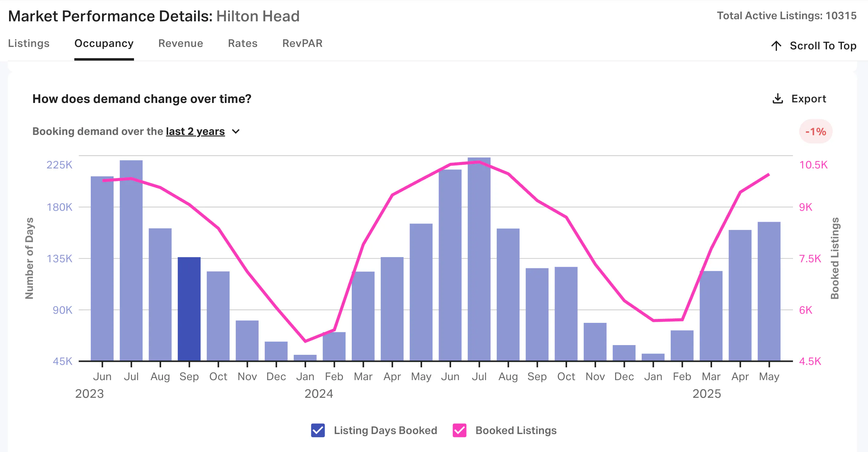Click the Dec 2024 bar
The width and height of the screenshot is (868, 452).
pos(624,353)
